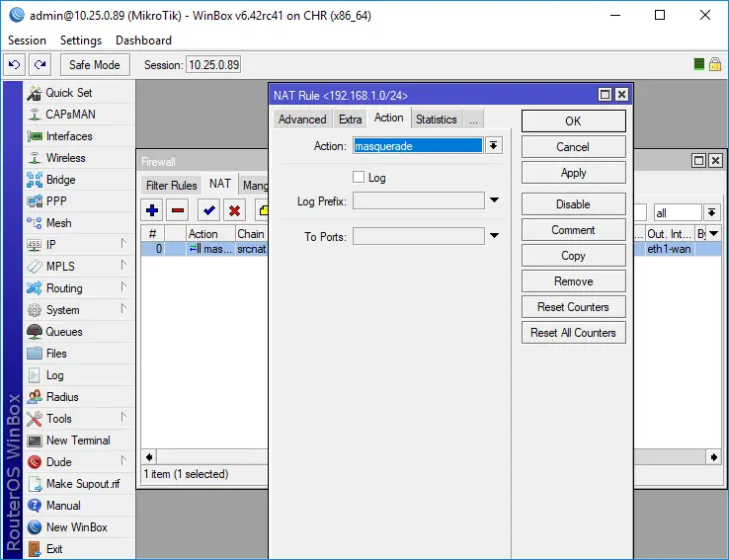The image size is (729, 560).
Task: Click into the Log Prefix input field
Action: point(419,201)
